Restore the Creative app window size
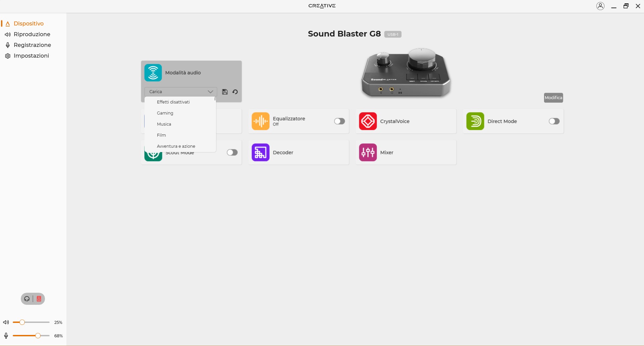Viewport: 644px width, 346px height. [626, 6]
